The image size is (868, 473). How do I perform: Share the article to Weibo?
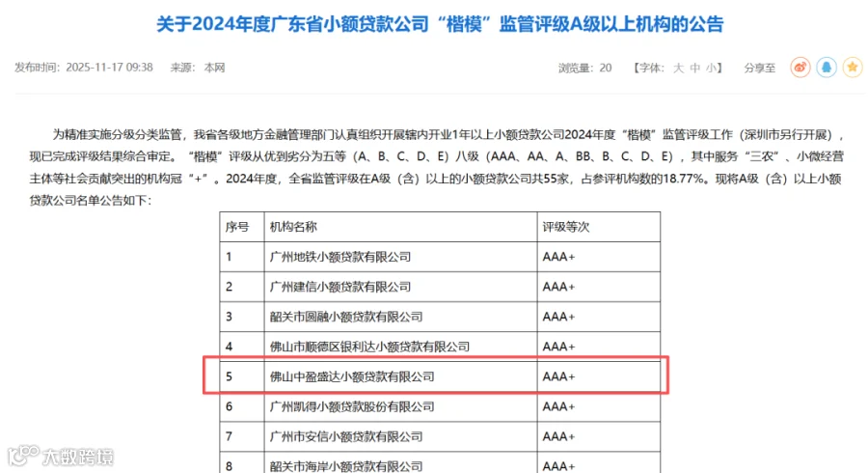tap(800, 68)
